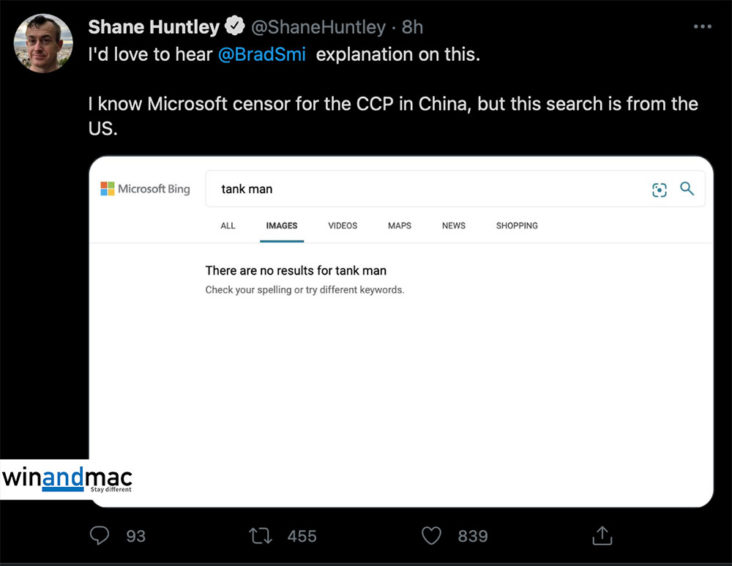Click the reply speech bubble icon
This screenshot has height=566, width=732.
(x=99, y=536)
